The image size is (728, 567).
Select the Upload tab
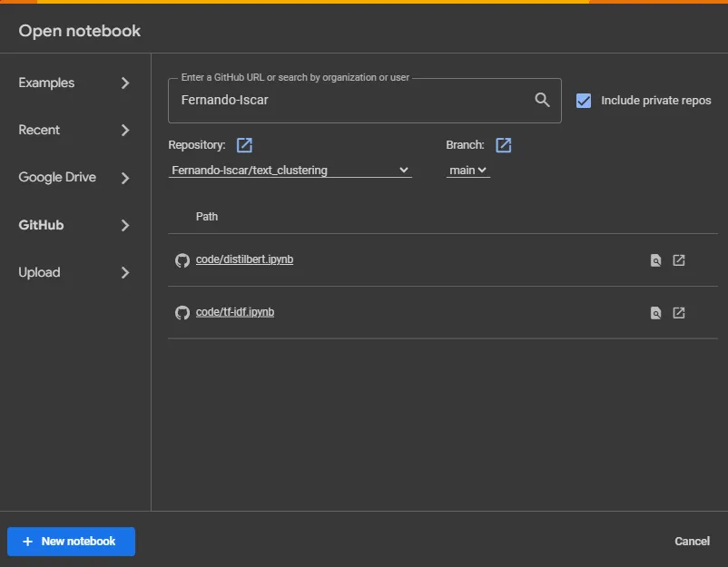(74, 272)
